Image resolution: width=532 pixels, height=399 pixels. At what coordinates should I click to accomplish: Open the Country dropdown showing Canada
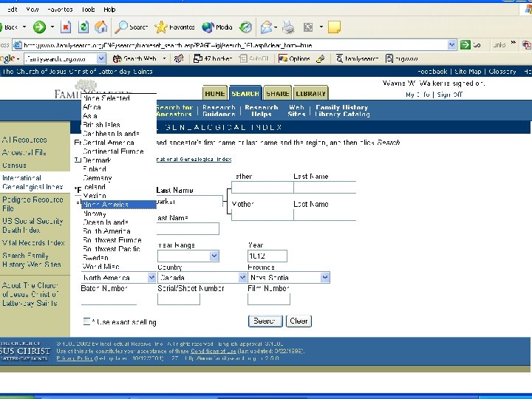[x=242, y=278]
